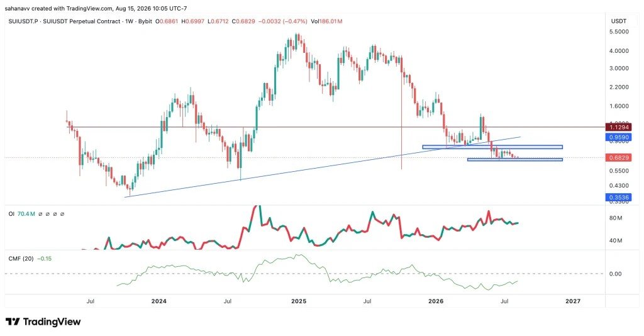Select the horizontal line at 1.1294
This screenshot has height=336, width=644.
(x=336, y=127)
